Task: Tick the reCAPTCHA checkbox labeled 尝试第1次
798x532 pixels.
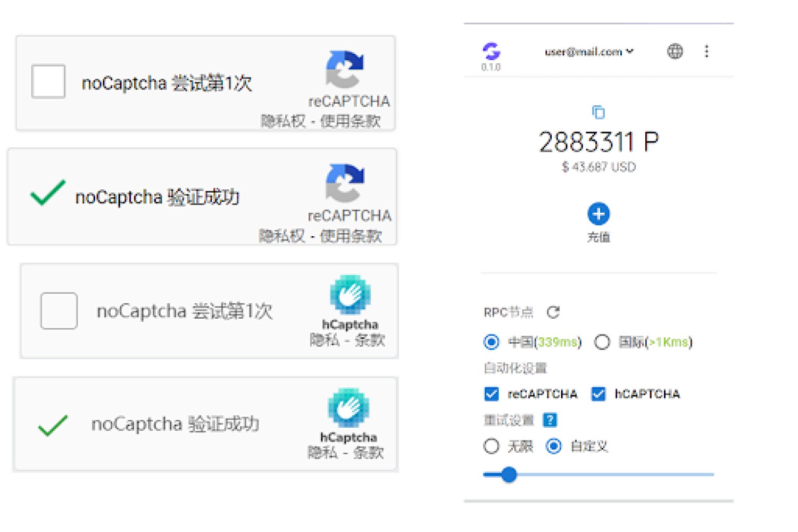Action: (x=48, y=81)
